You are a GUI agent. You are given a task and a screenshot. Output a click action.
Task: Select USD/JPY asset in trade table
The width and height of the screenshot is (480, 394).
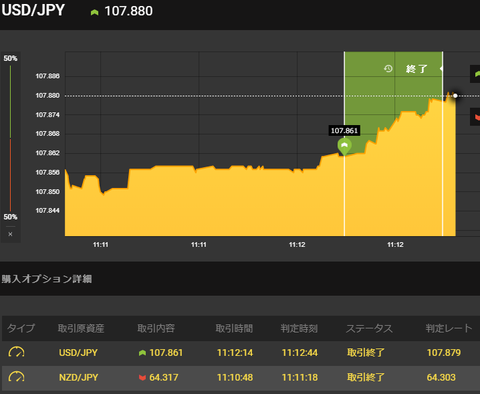78,353
